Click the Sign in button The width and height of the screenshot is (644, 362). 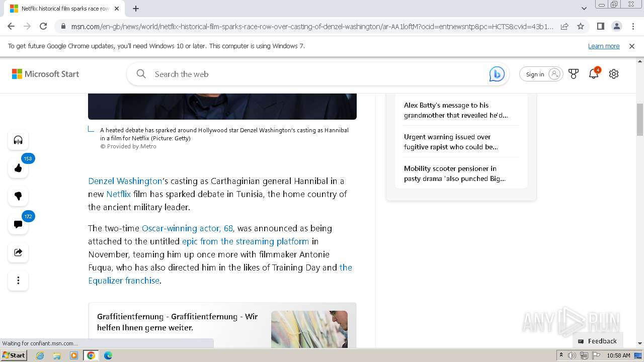tap(541, 74)
